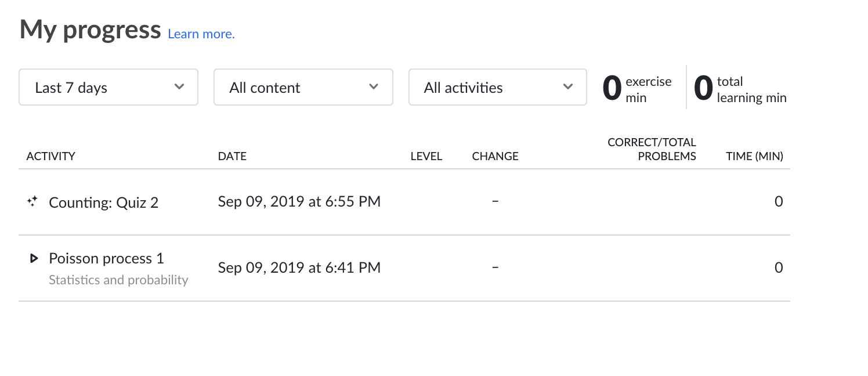This screenshot has height=376, width=868.
Task: Open the Last 7 days dropdown
Action: click(108, 88)
